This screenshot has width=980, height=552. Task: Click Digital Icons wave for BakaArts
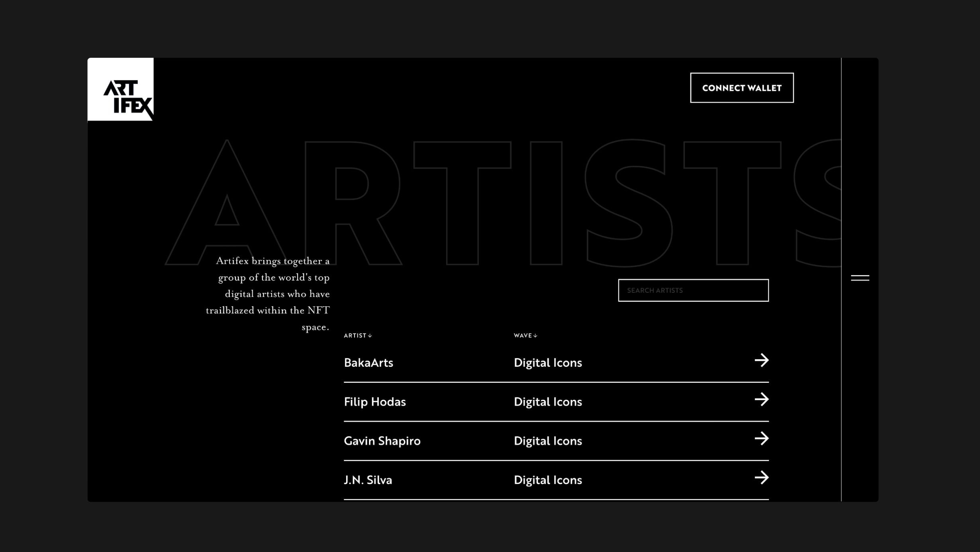click(548, 363)
